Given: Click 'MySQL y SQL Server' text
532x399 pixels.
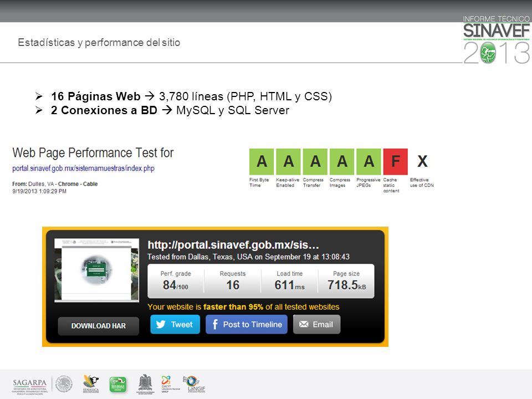Looking at the screenshot, I should [233, 110].
